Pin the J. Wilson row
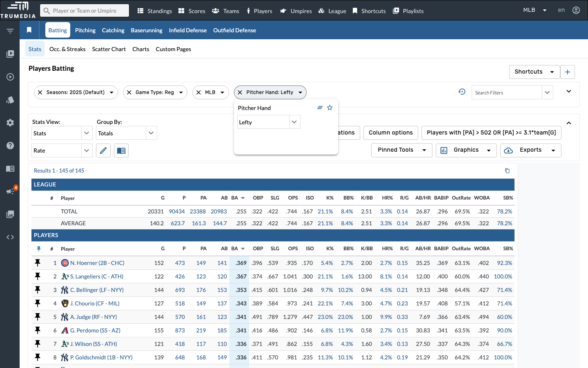This screenshot has height=368, width=588. 38,344
